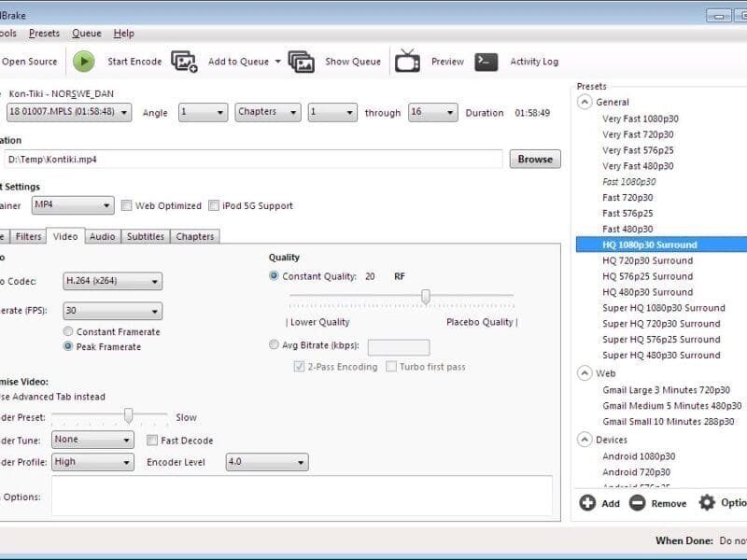
Task: Click the preset Options gear icon
Action: point(707,503)
